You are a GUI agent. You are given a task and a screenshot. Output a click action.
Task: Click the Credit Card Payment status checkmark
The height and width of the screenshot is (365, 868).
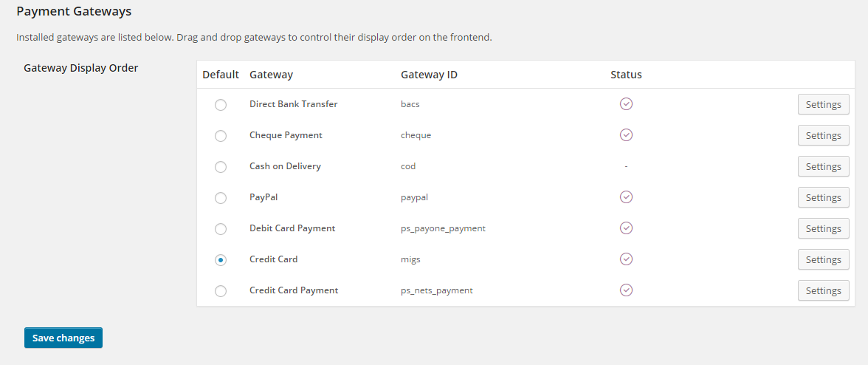coord(627,290)
